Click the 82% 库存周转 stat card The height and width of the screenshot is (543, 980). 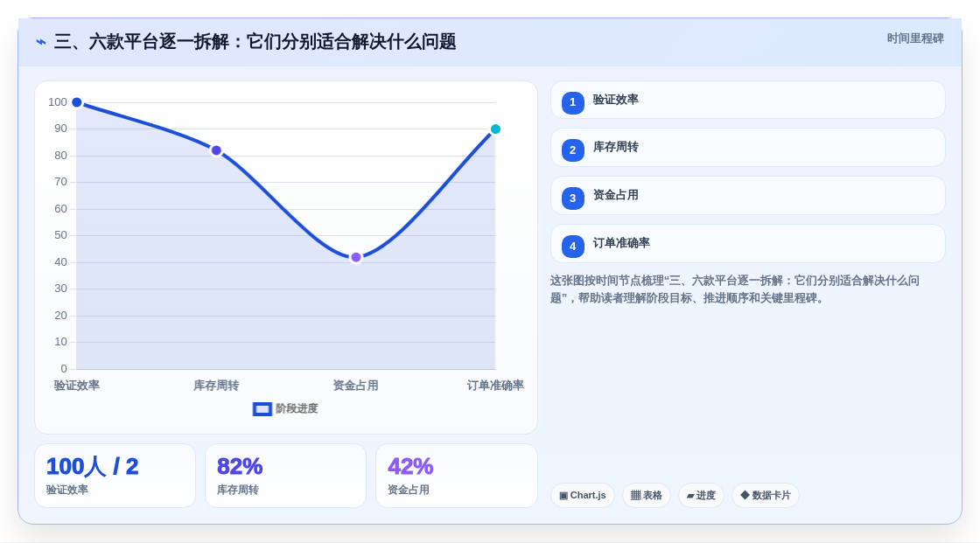point(285,476)
